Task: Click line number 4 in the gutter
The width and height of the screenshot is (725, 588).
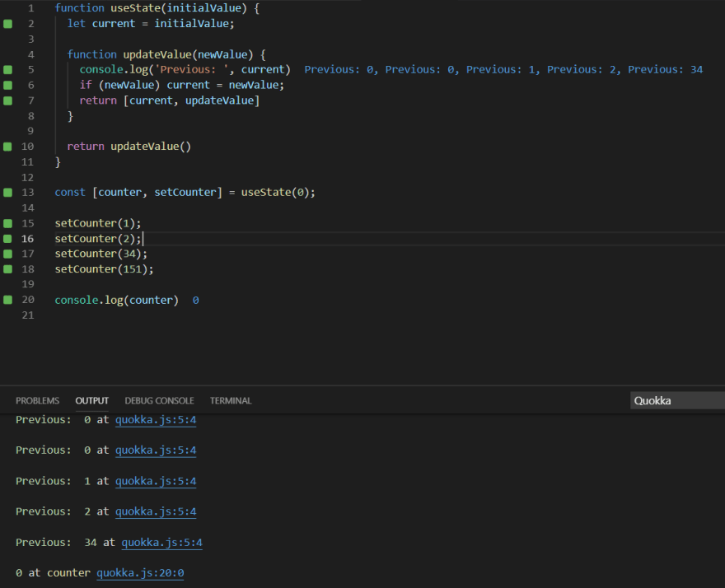Action: point(31,54)
